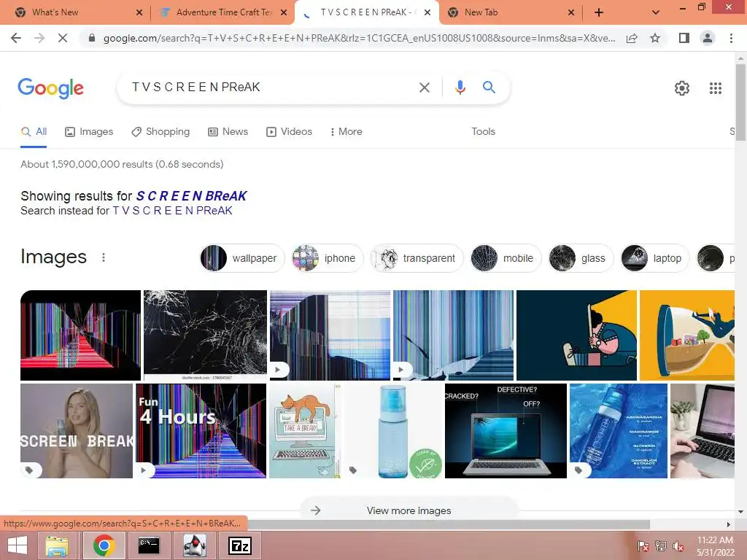Screen dimensions: 747x560
Task: Select the Images search filter
Action: point(89,131)
